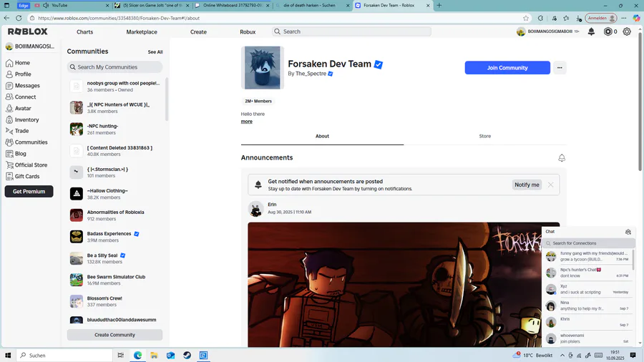Open the ~Hallow Clothing~ community
The image size is (644, 362).
point(115,194)
